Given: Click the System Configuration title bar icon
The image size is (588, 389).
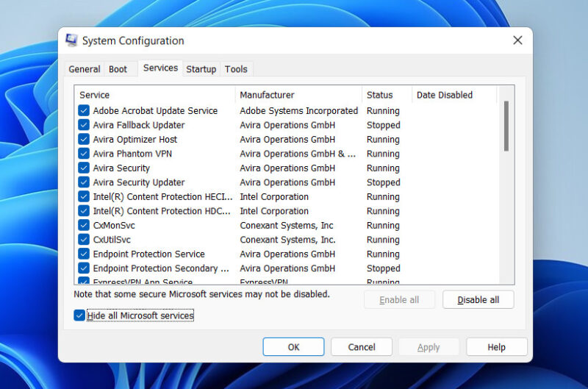Looking at the screenshot, I should click(x=71, y=40).
